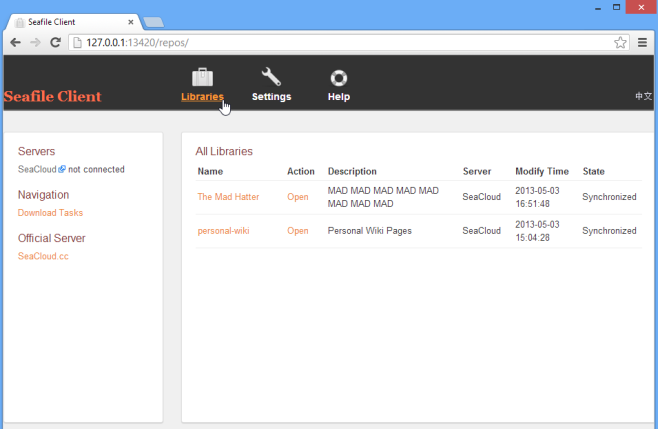Open the Settings wrench icon
658x429 pixels.
271,77
